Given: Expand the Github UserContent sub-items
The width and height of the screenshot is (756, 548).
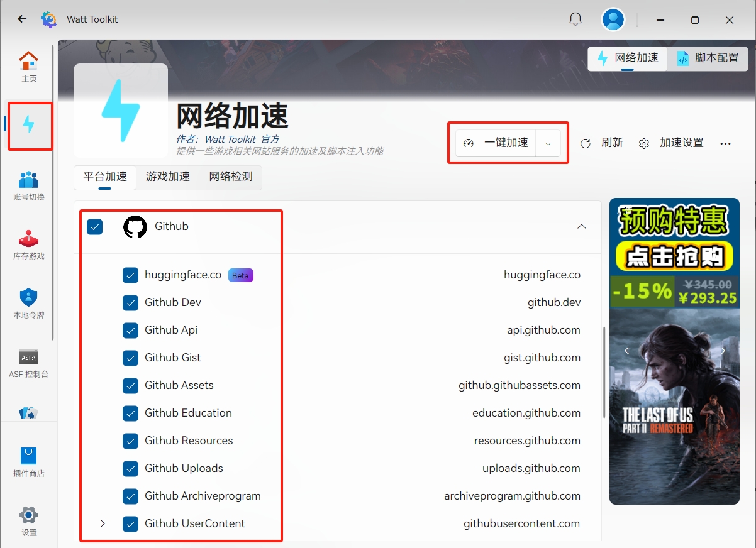Looking at the screenshot, I should click(x=103, y=523).
